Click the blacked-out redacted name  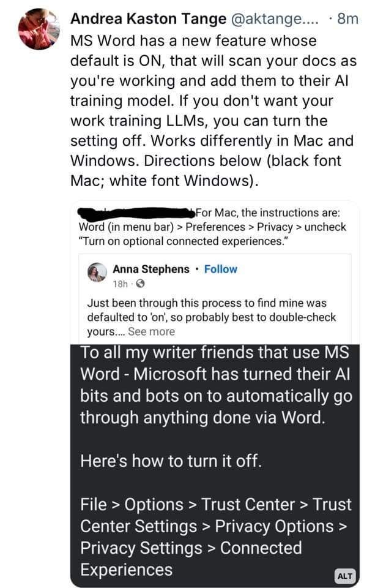coord(136,213)
